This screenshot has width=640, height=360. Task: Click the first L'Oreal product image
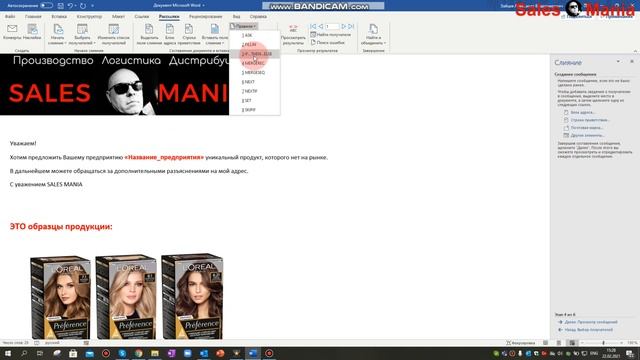61,297
